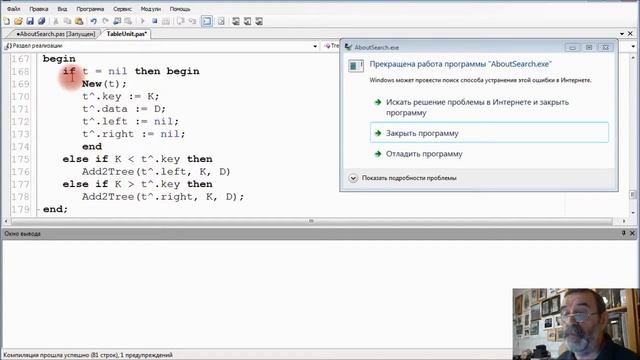
Task: Click the Open file folder icon
Action: 18,21
